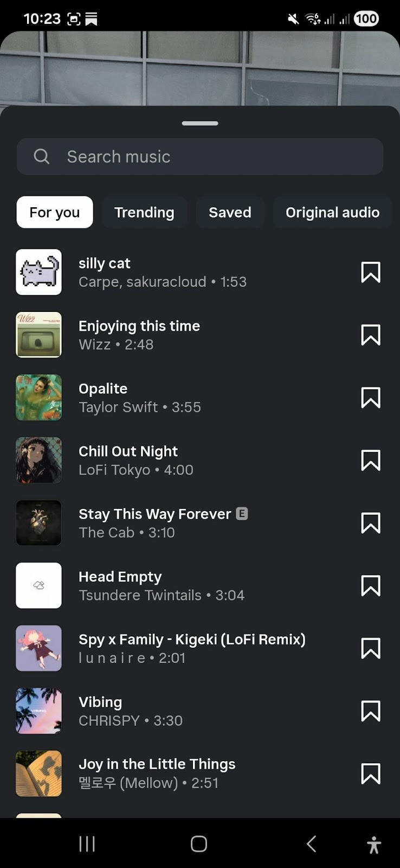The image size is (400, 868).
Task: Open the Saved music tab
Action: click(x=230, y=212)
